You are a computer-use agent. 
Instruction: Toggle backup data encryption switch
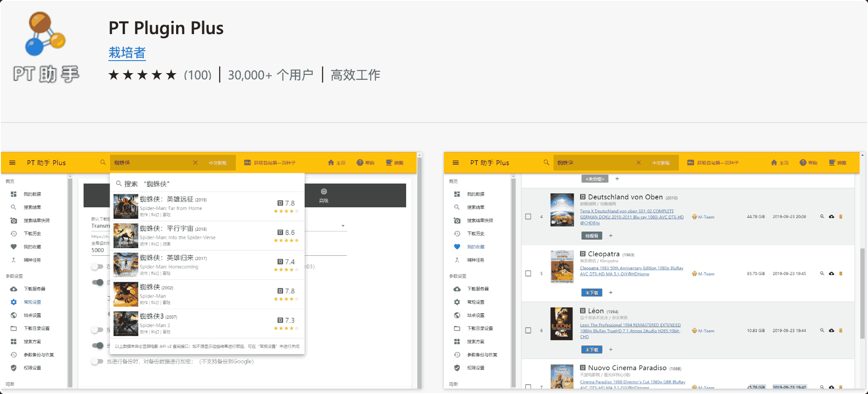click(97, 361)
